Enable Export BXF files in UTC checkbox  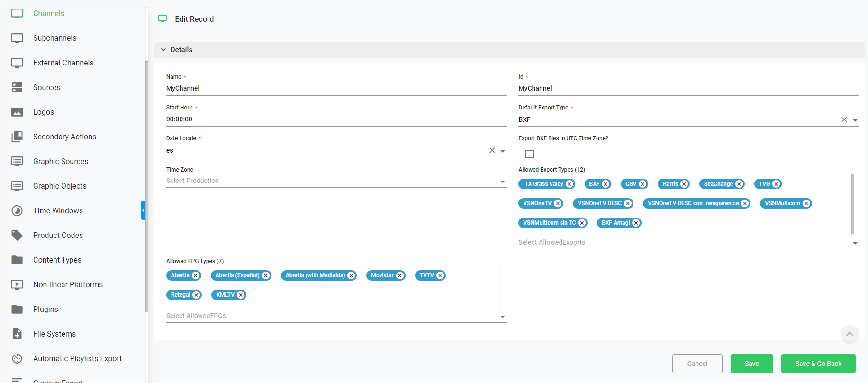(530, 154)
